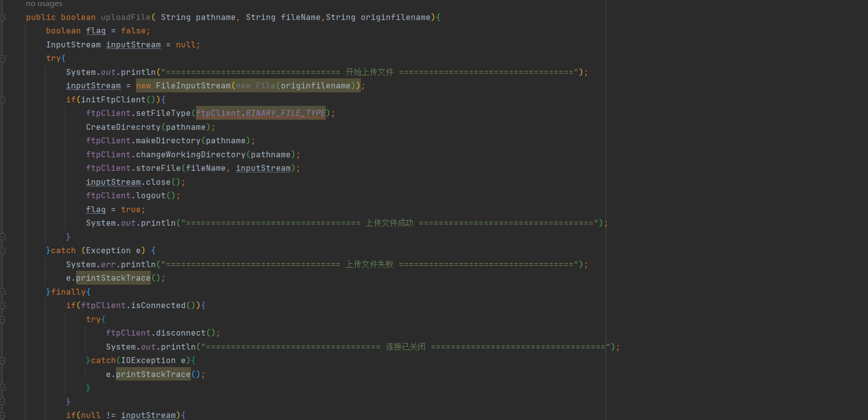This screenshot has width=868, height=420.
Task: Open the 'no usages' hint above uploadFile
Action: click(44, 4)
